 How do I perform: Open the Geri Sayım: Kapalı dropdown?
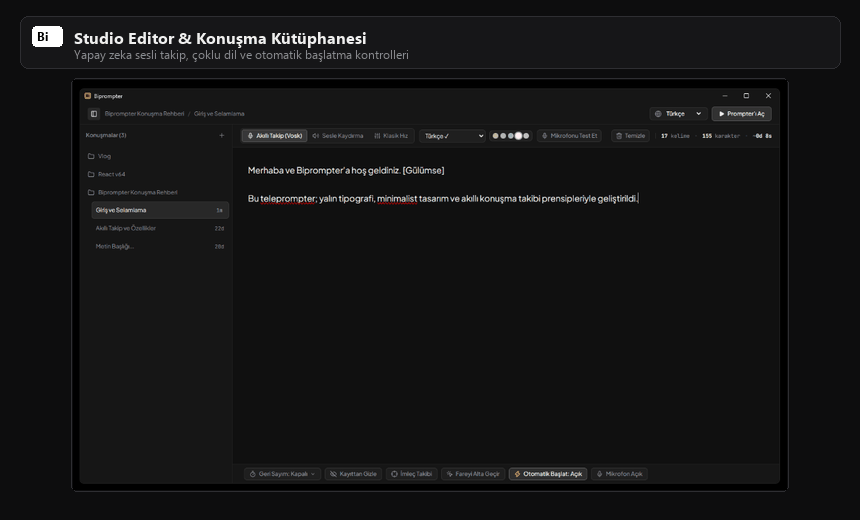[282, 474]
